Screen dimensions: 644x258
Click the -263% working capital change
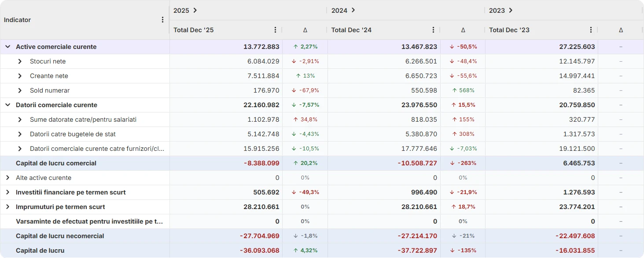(463, 163)
